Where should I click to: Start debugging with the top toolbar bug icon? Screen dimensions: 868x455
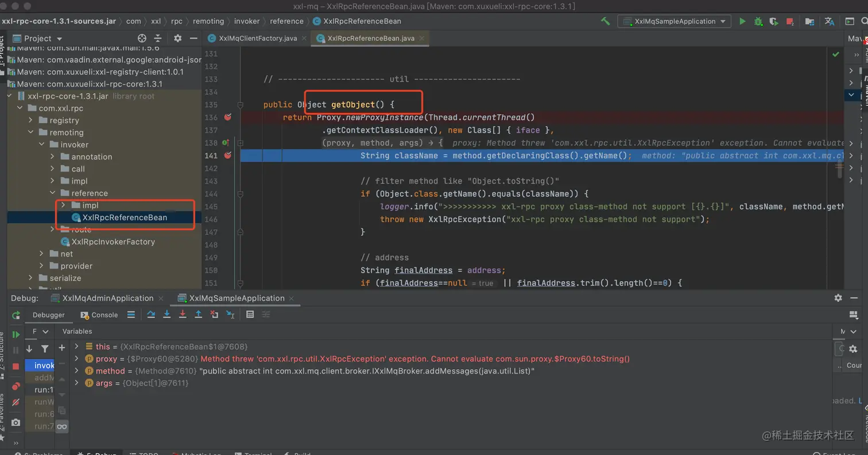tap(758, 21)
